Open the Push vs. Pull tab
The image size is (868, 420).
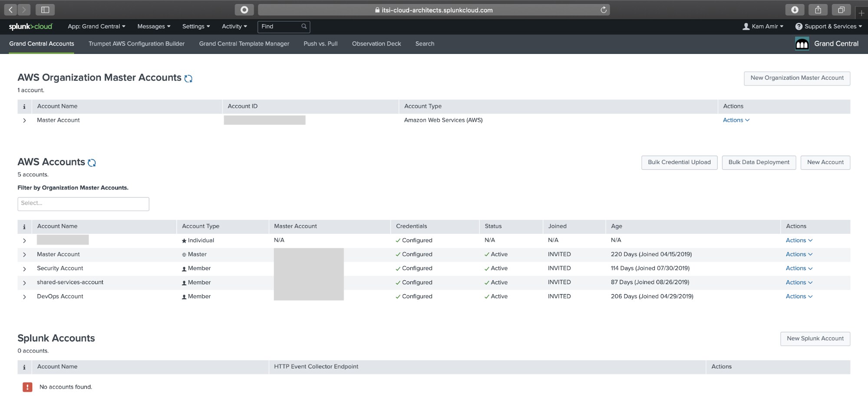coord(320,44)
